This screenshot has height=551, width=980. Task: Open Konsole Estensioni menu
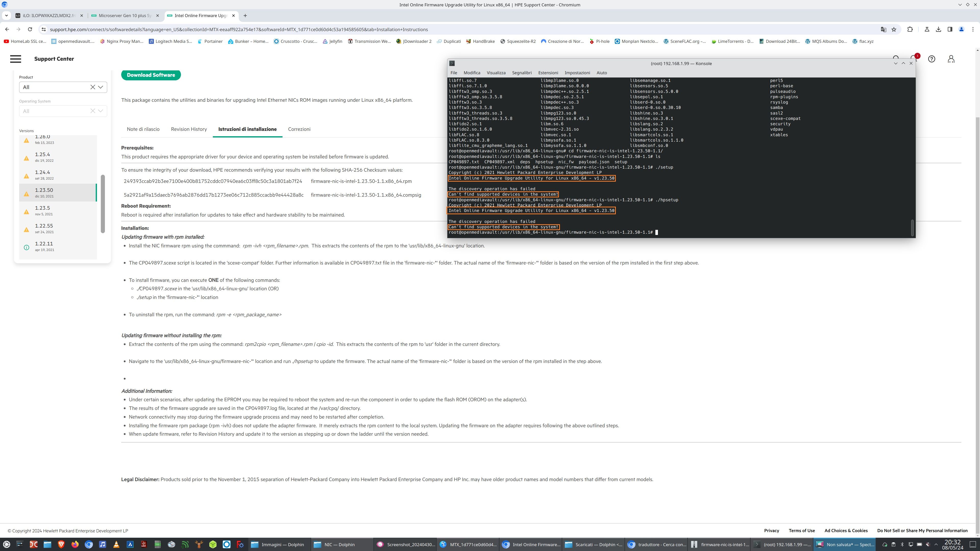click(x=548, y=73)
